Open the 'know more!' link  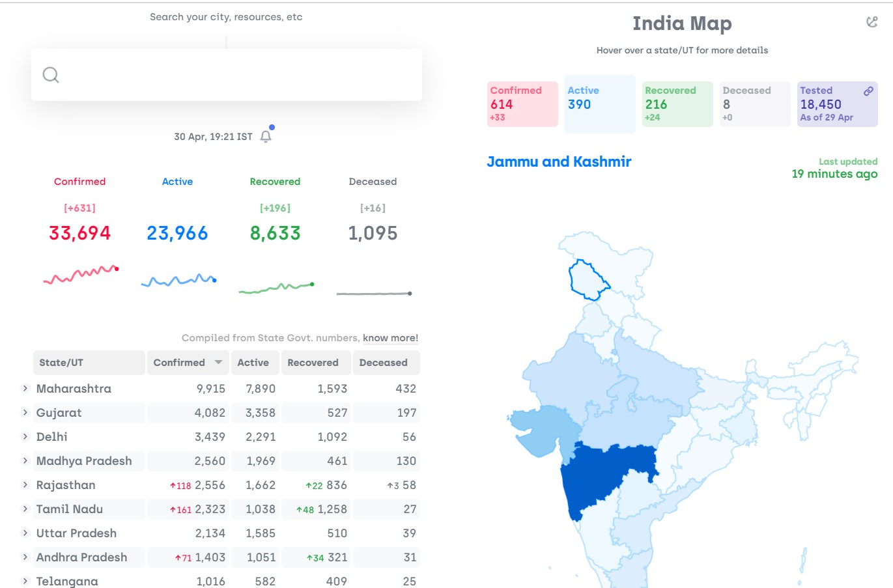click(390, 338)
